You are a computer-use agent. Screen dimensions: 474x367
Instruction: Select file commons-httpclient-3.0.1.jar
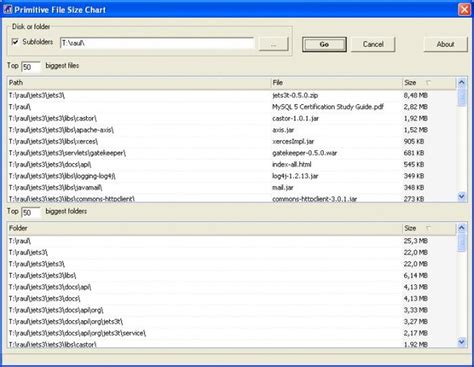coord(314,199)
